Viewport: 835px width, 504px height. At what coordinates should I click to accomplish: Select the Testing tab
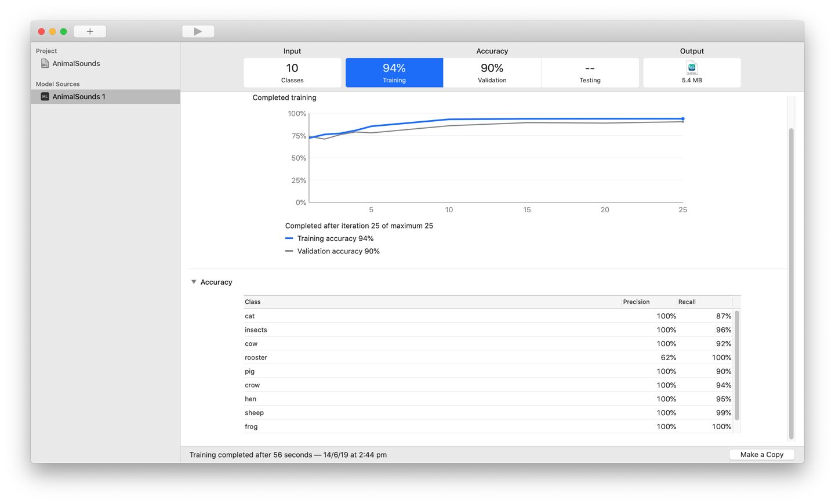590,72
